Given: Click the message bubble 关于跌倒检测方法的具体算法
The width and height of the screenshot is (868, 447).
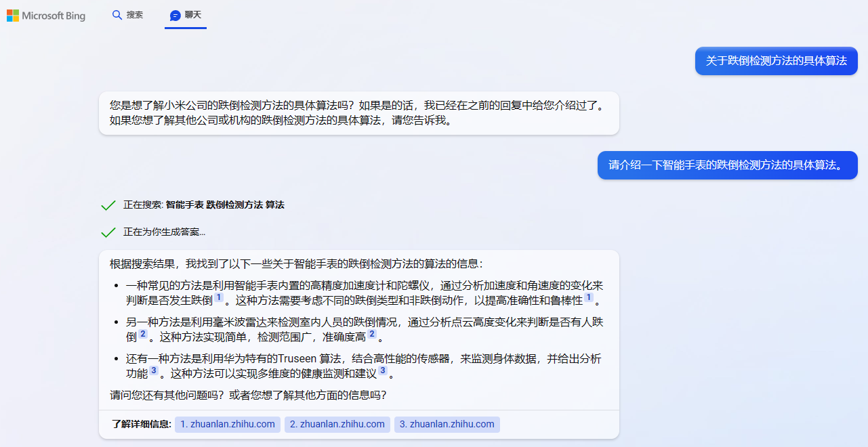Looking at the screenshot, I should (x=776, y=61).
